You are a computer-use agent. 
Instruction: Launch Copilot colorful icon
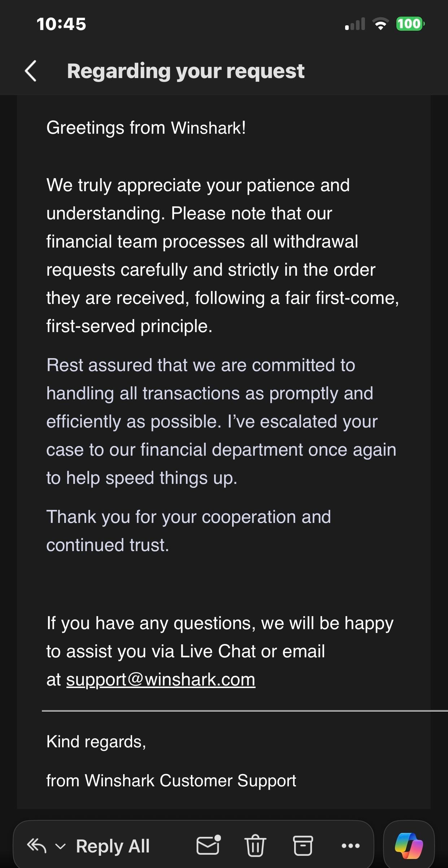tap(409, 846)
